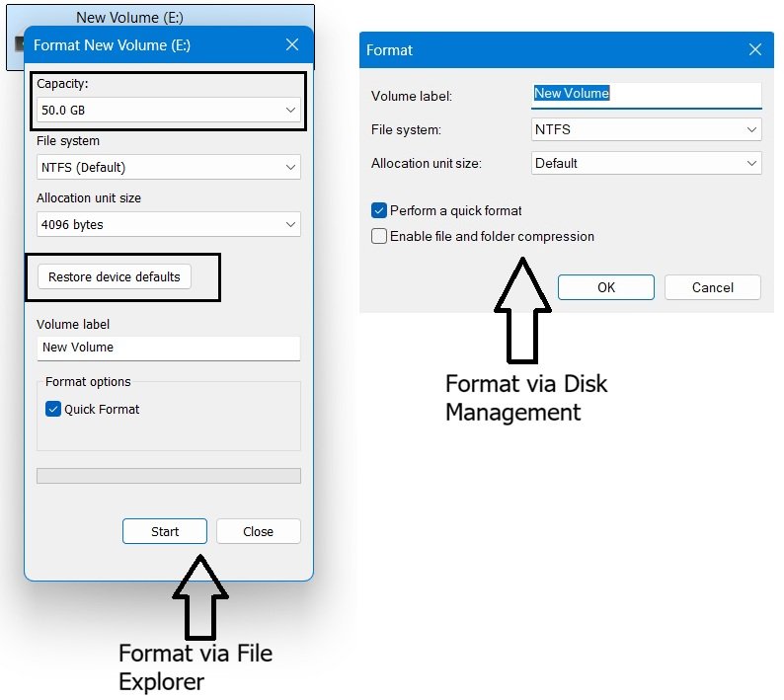Open the 4096 bytes allocation unit dropdown
Image resolution: width=784 pixels, height=700 pixels.
tap(169, 224)
